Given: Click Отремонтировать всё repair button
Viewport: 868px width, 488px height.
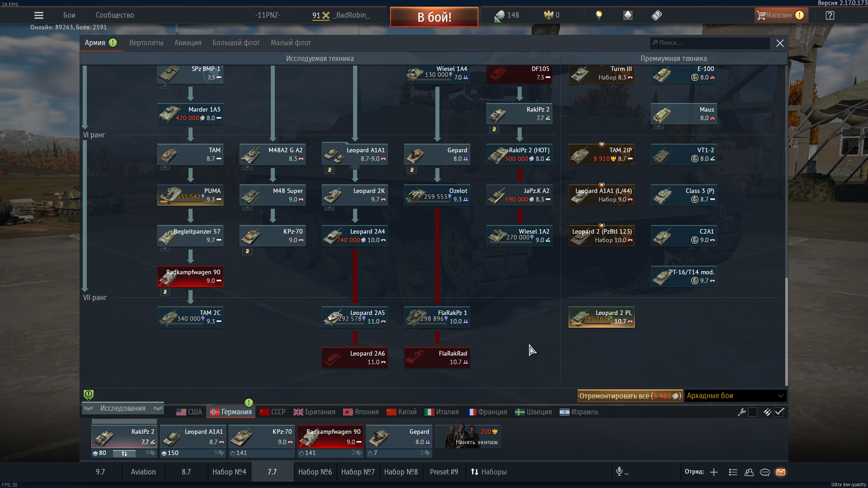Looking at the screenshot, I should 630,396.
